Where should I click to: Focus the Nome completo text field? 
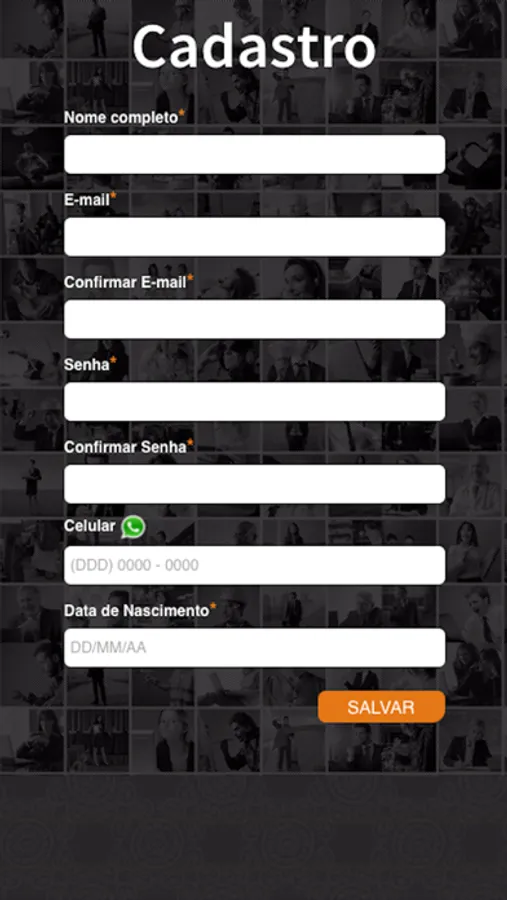254,154
